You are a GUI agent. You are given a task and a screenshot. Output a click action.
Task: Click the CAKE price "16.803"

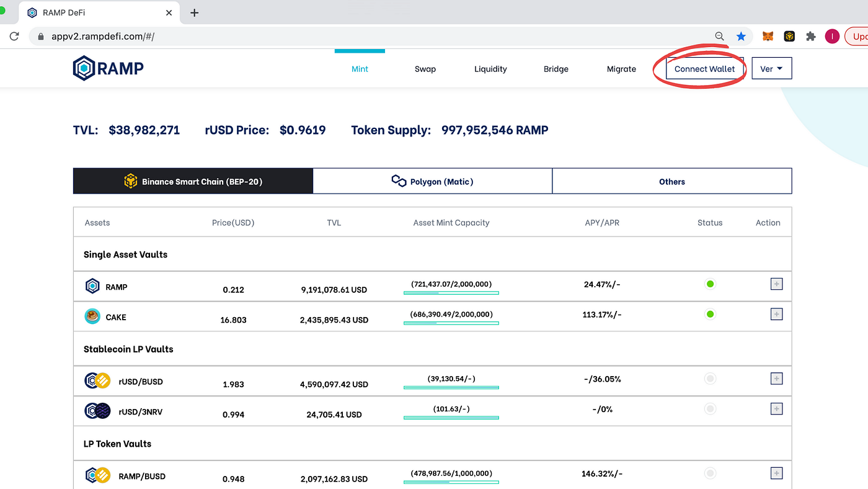[233, 320]
